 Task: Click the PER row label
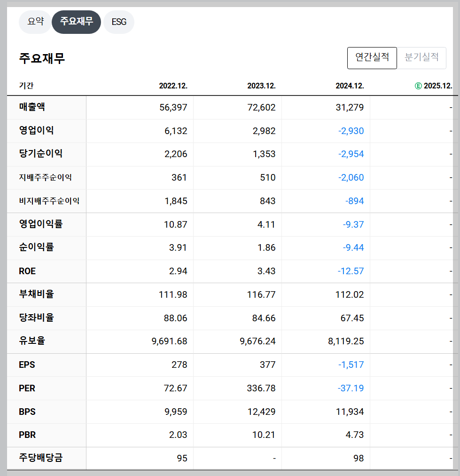[x=27, y=388]
